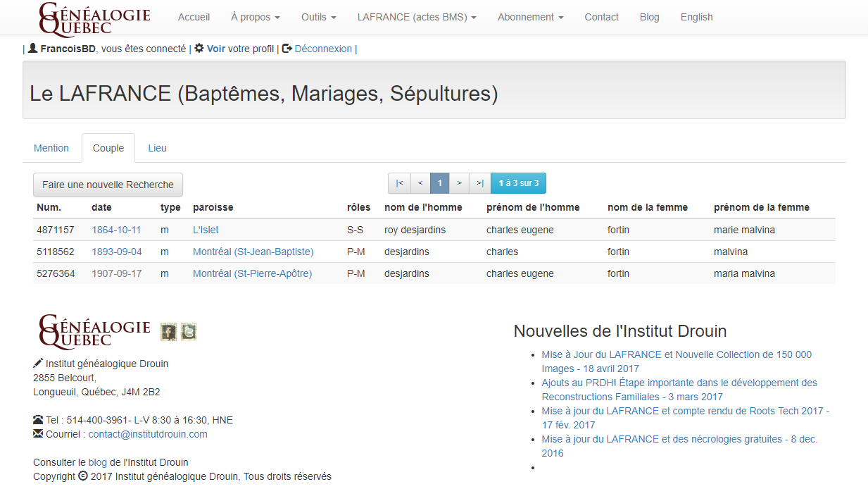
Task: Click the Déconnexion link
Action: [323, 49]
